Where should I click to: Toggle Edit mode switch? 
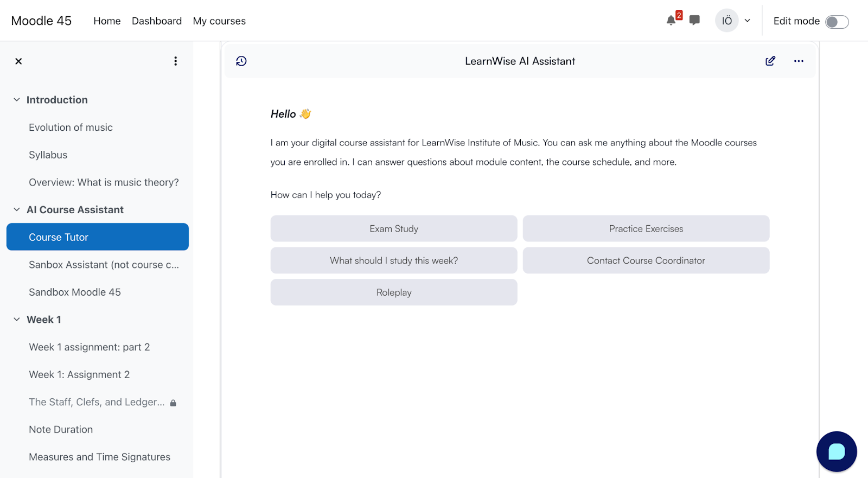(837, 22)
